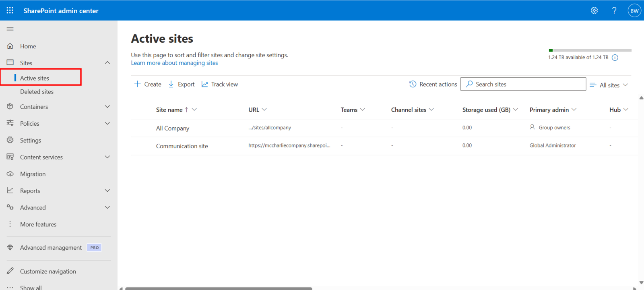Click the Advanced management diamond icon
The width and height of the screenshot is (644, 290).
pyautogui.click(x=10, y=247)
